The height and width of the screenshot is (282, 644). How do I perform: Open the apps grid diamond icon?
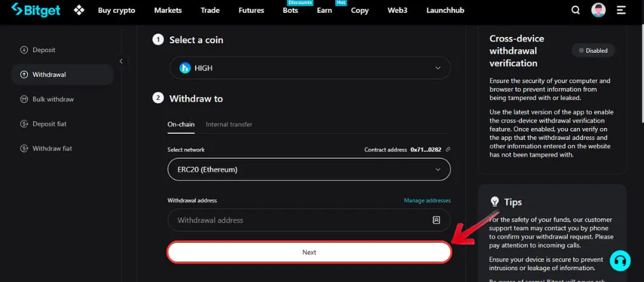click(79, 10)
